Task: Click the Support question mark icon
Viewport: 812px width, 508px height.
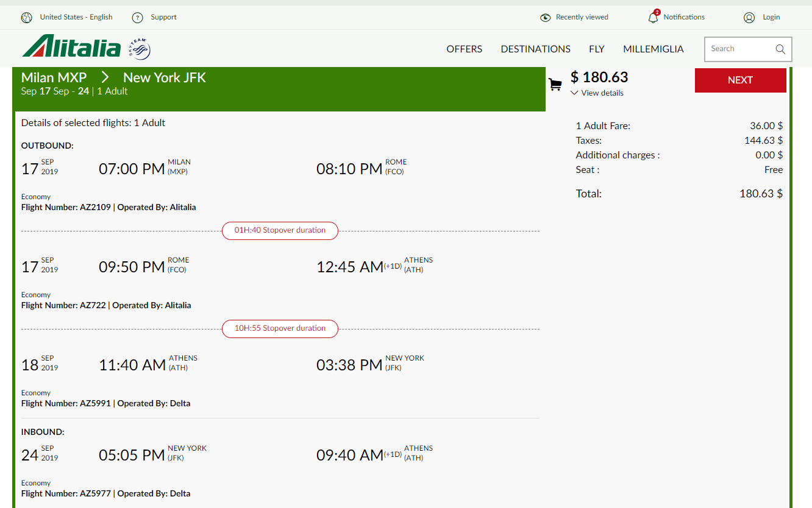Action: click(137, 18)
